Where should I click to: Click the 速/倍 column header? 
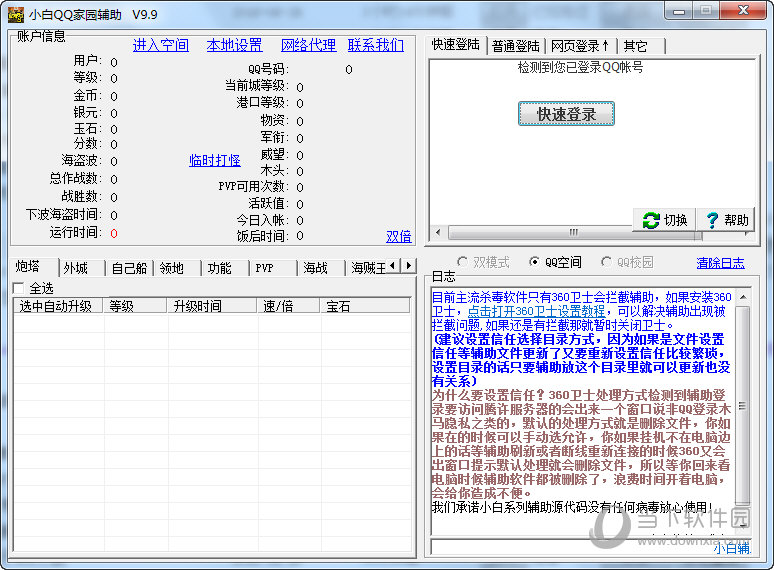coord(289,306)
